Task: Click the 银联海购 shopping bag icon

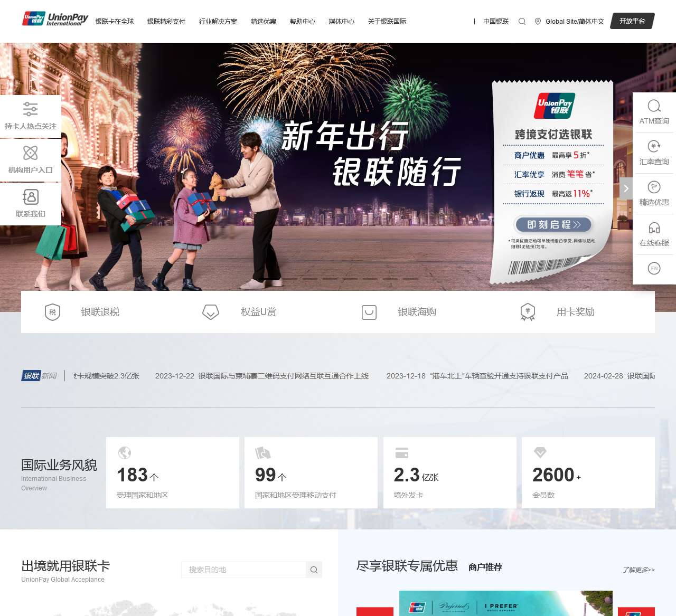Action: (x=369, y=312)
